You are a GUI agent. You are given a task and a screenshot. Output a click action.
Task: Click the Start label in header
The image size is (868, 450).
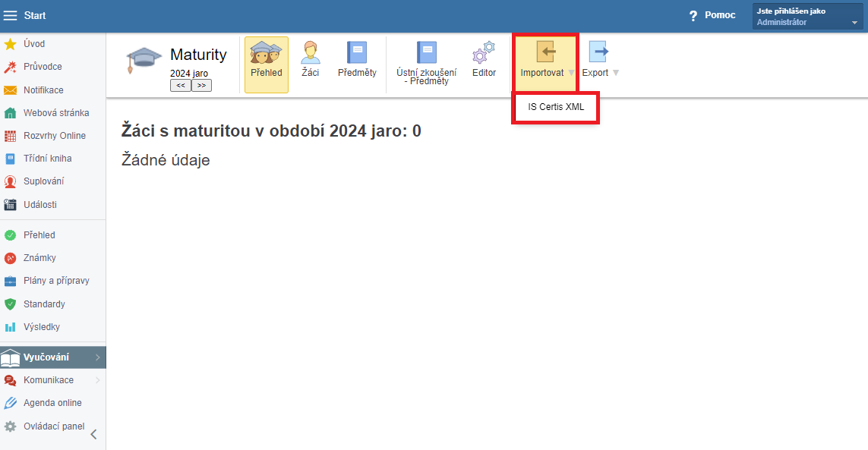(34, 15)
